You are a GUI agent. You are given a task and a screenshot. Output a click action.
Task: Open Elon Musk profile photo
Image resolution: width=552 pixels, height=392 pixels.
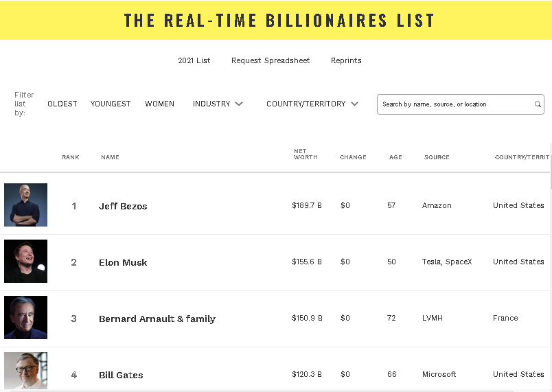click(x=25, y=262)
